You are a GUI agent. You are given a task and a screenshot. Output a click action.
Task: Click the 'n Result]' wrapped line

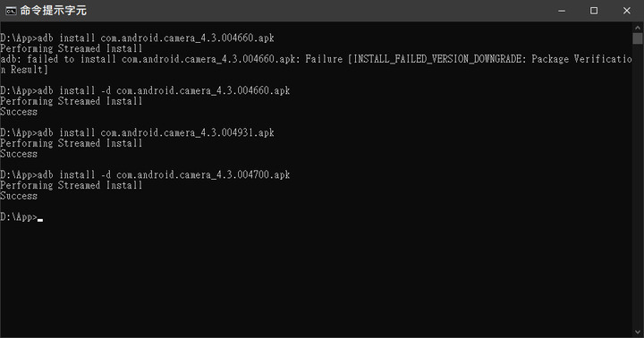24,70
